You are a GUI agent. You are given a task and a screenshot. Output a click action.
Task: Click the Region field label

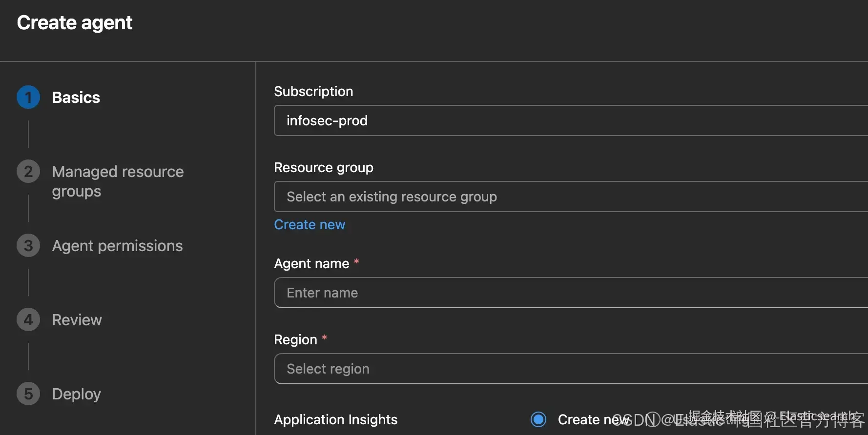pos(295,339)
